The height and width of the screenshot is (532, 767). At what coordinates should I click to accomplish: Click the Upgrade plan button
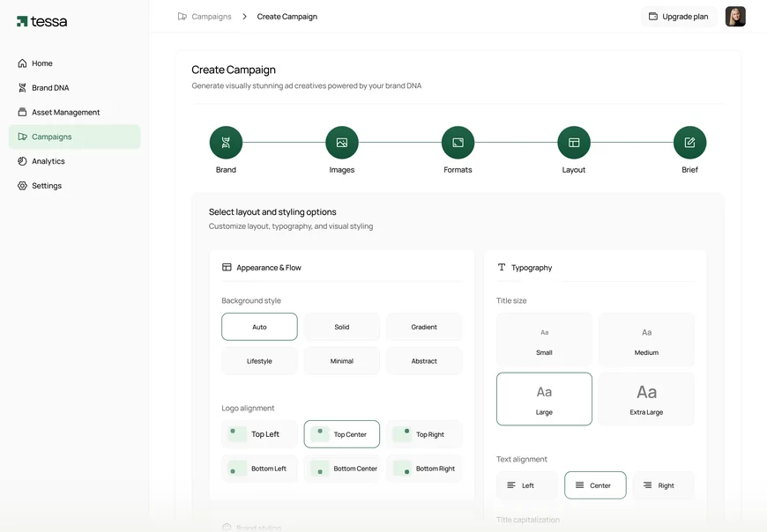click(x=679, y=17)
